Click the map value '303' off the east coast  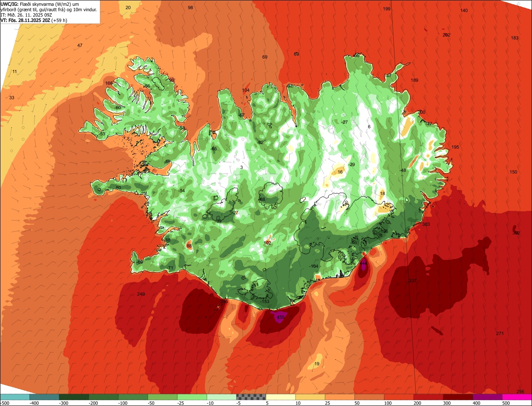[426, 224]
